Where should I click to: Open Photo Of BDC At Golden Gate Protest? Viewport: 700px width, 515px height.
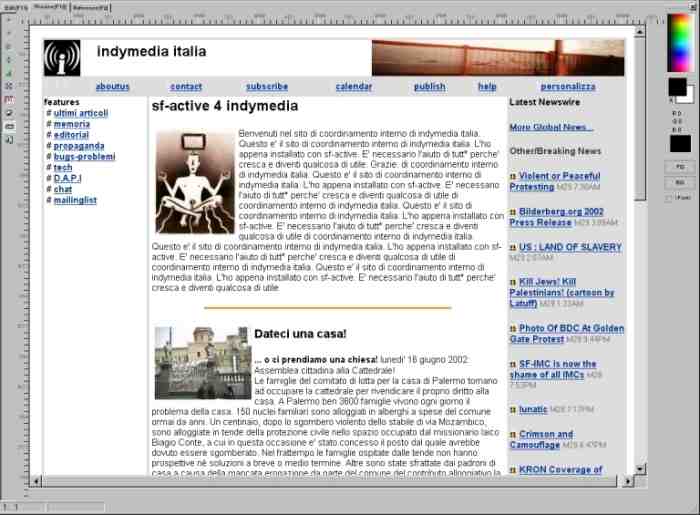click(567, 334)
